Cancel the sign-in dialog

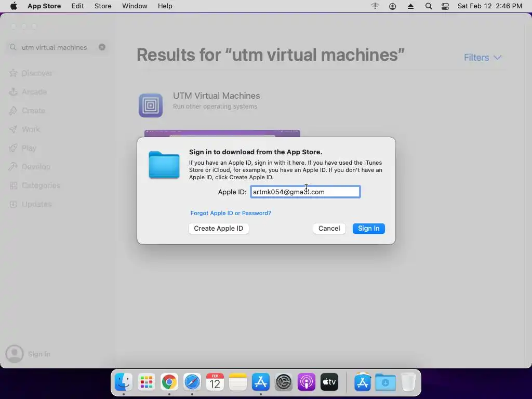[x=329, y=229]
